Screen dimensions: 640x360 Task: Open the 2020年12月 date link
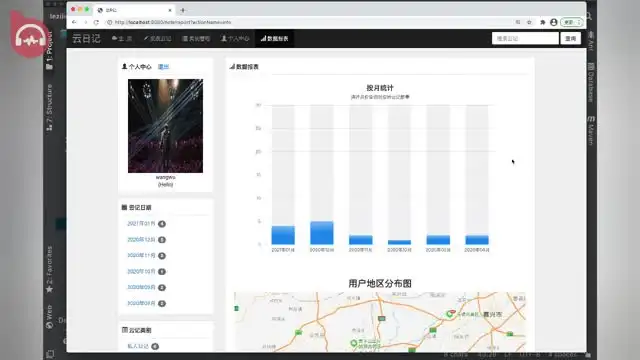pyautogui.click(x=141, y=240)
